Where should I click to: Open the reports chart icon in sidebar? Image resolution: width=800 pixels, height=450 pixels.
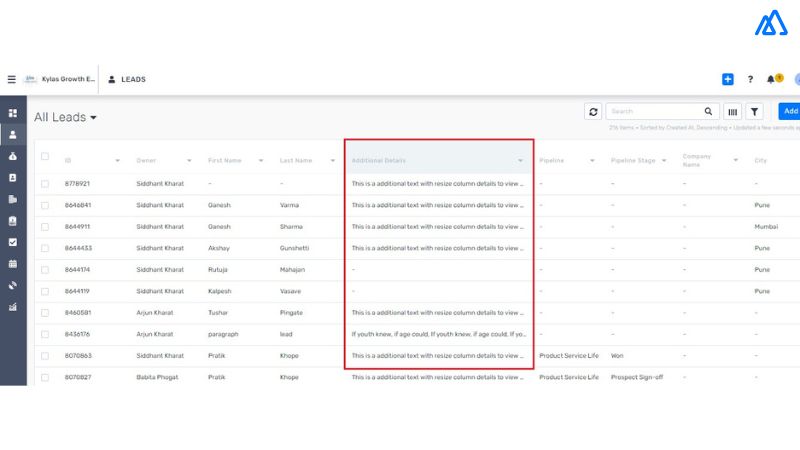(x=13, y=307)
